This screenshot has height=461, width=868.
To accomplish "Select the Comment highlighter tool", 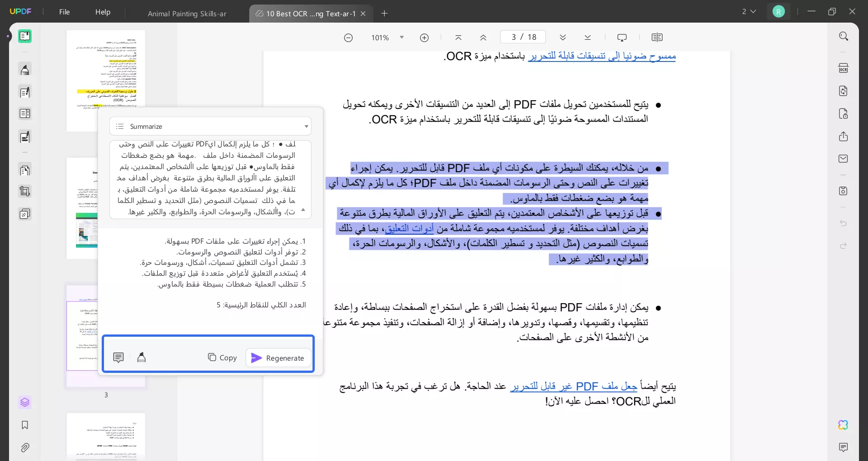I will [x=25, y=70].
